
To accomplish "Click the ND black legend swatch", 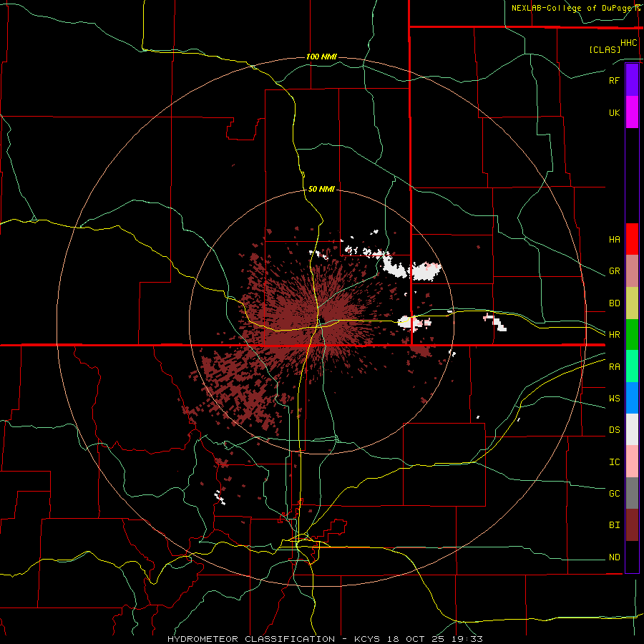I will click(632, 557).
